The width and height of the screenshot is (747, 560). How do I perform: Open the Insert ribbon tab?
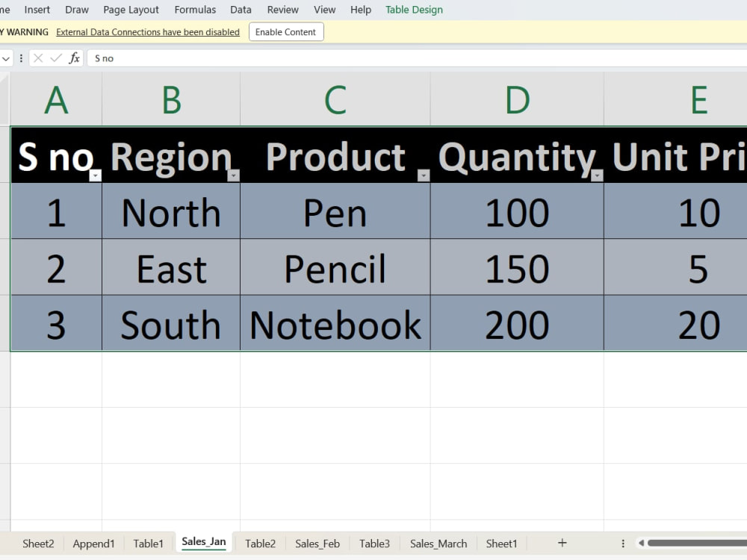pos(37,10)
